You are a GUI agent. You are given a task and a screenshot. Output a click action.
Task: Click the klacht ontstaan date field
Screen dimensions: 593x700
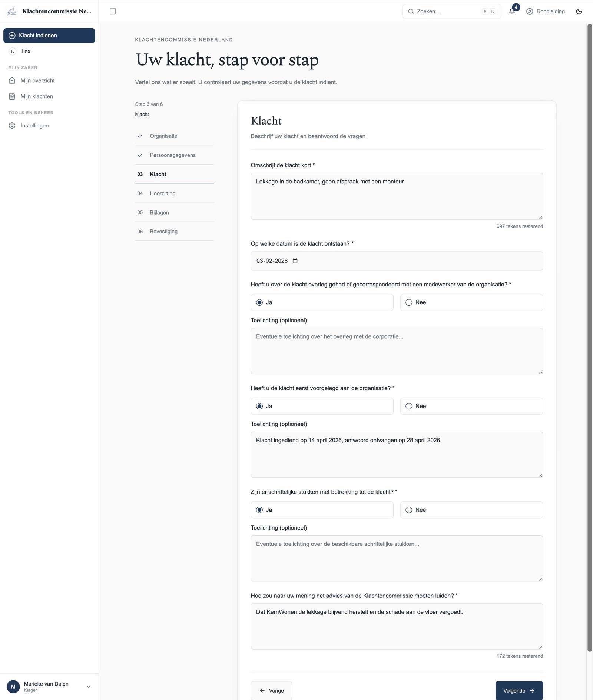pos(397,261)
